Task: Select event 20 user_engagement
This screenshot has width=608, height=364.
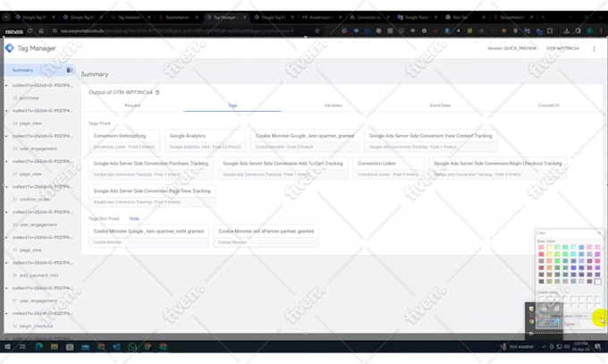Action: coord(35,224)
